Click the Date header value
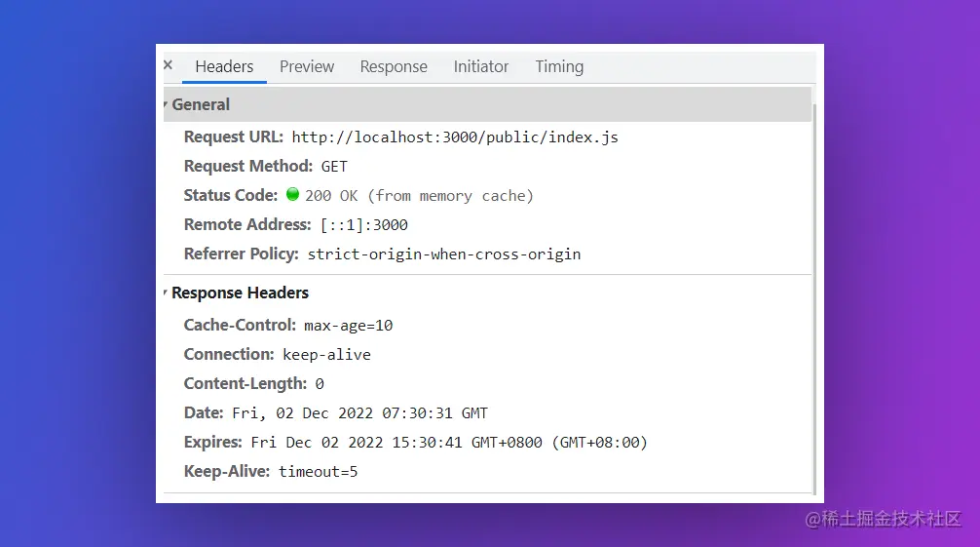Viewport: 980px width, 547px height. coord(359,413)
